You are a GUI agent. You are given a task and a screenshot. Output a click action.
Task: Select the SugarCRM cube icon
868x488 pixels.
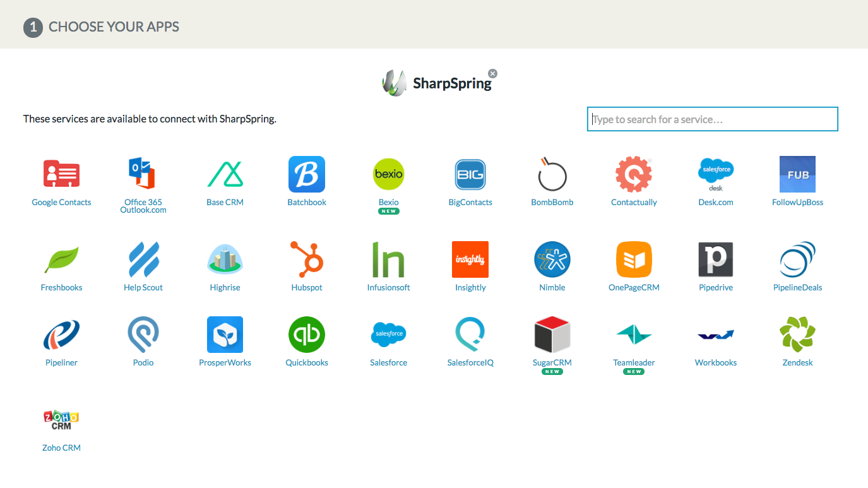[552, 335]
